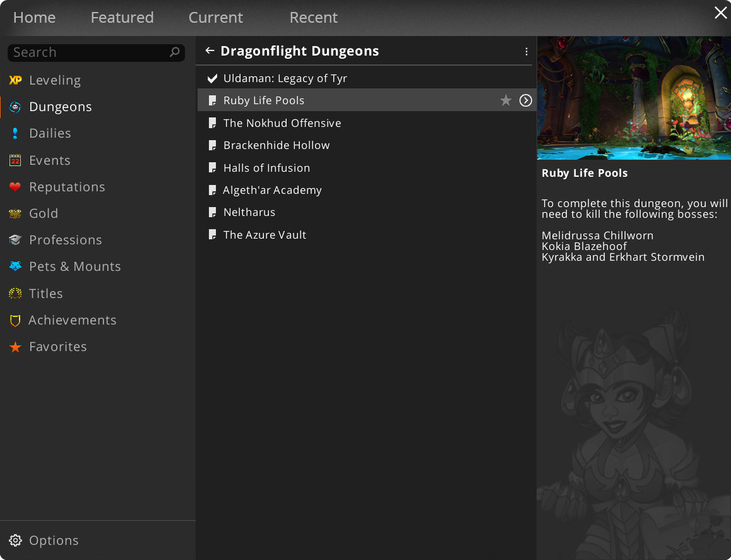Viewport: 731px width, 560px height.
Task: Switch to the Featured tab
Action: (122, 18)
